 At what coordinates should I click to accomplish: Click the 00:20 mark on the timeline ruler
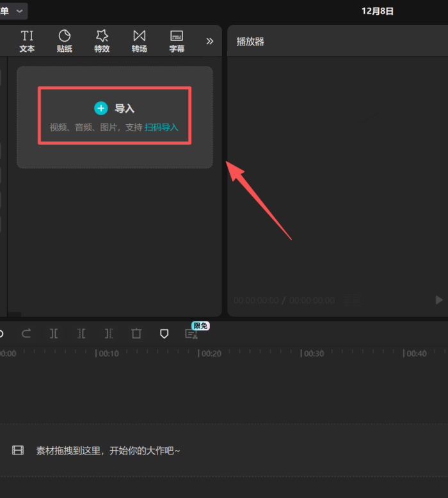click(210, 353)
